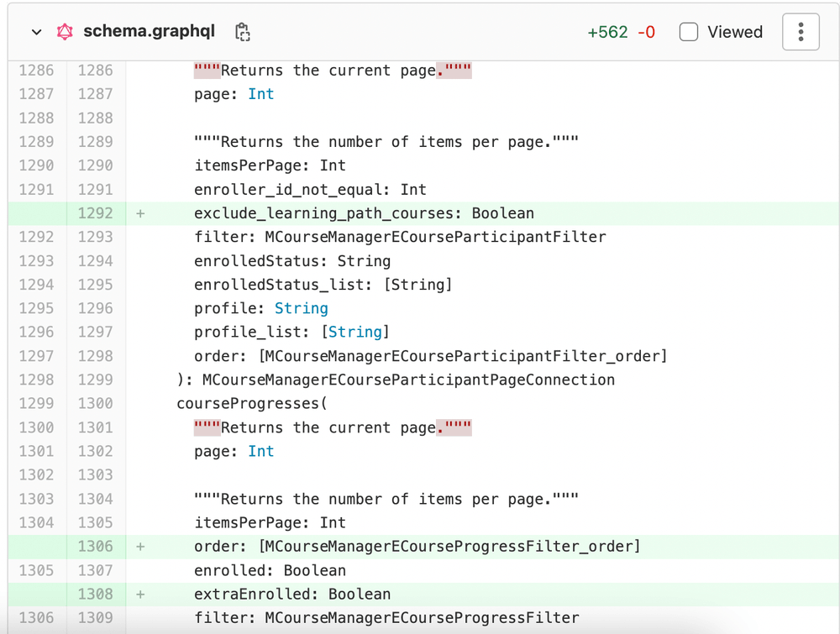Click the +562 additions count
This screenshot has width=840, height=634.
607,32
